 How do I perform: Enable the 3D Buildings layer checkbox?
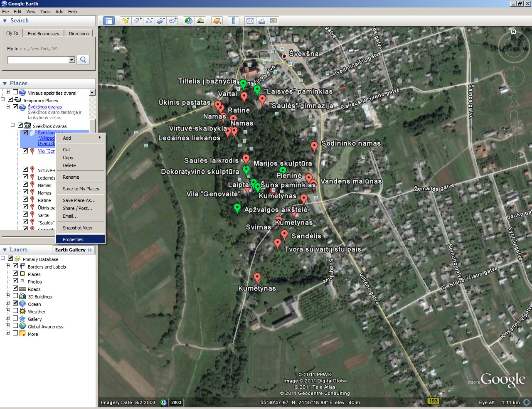(15, 296)
